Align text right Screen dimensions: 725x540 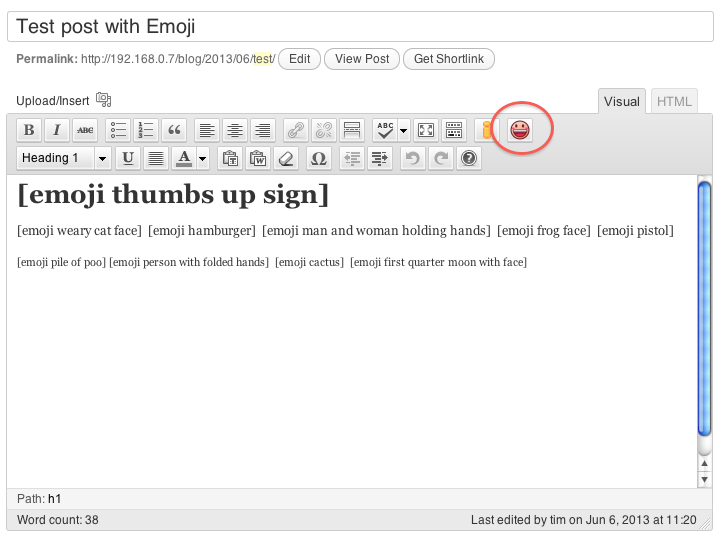point(263,130)
